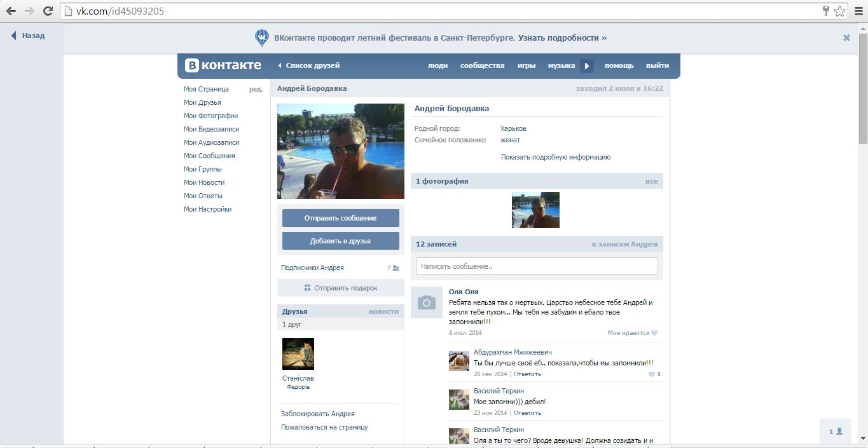This screenshot has height=448, width=868.
Task: Close the summer festival banner
Action: click(846, 38)
